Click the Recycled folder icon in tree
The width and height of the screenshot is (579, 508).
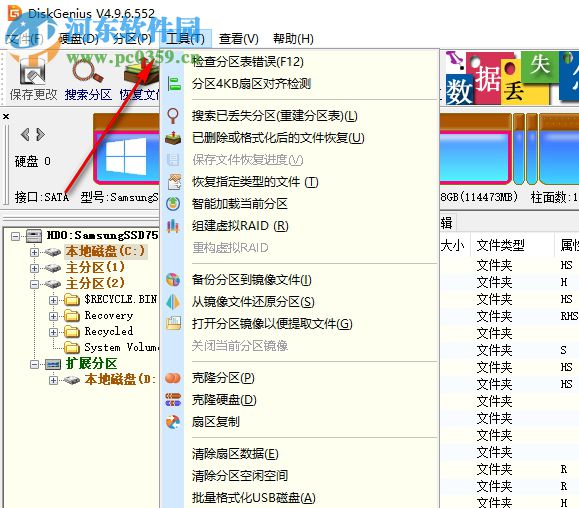(72, 332)
